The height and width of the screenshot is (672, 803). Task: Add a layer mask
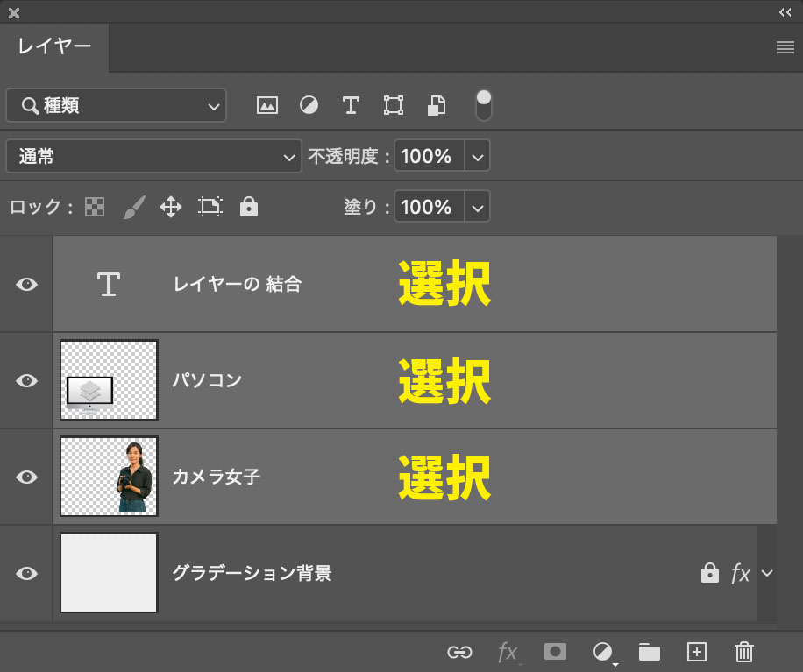click(x=555, y=652)
